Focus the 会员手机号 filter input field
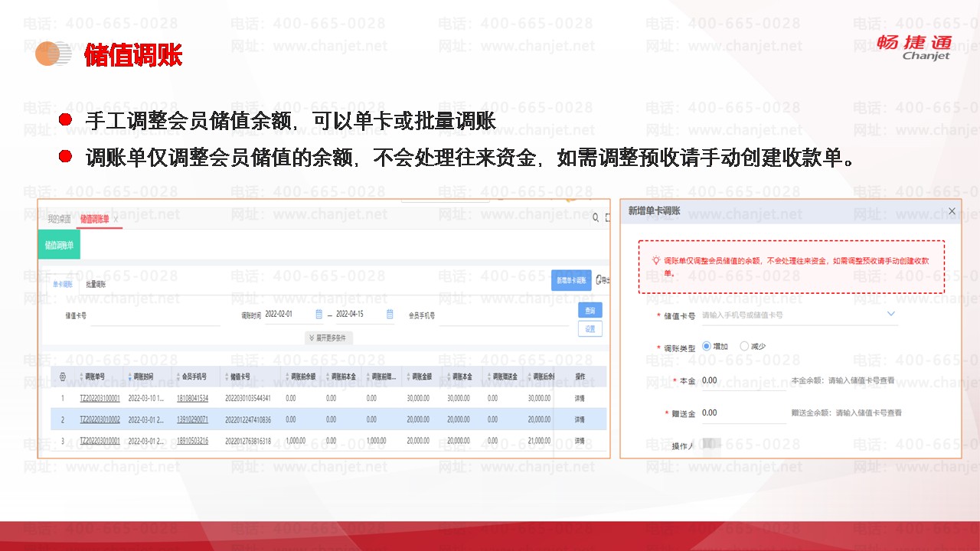Viewport: 980px width, 551px height. click(x=504, y=315)
